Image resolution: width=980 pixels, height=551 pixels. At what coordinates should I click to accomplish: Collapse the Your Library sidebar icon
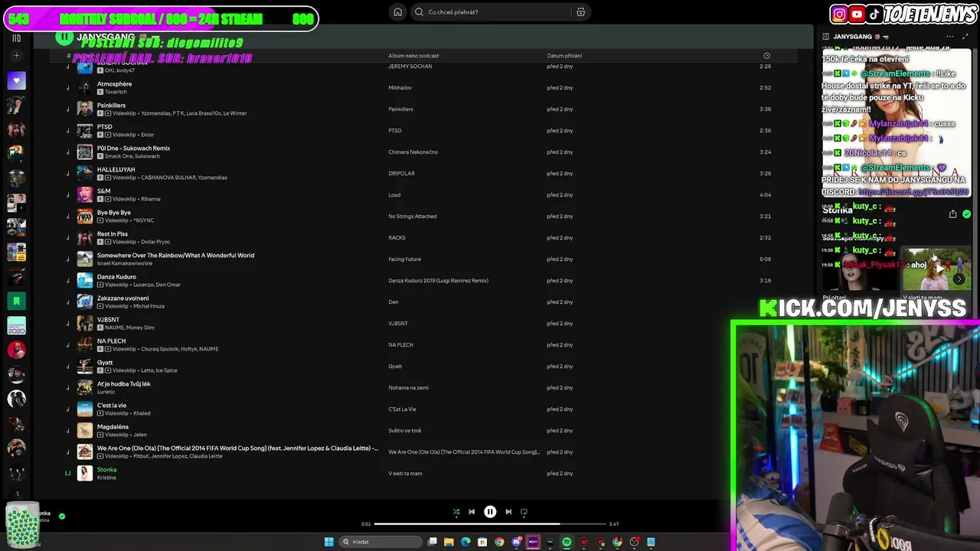click(x=16, y=37)
